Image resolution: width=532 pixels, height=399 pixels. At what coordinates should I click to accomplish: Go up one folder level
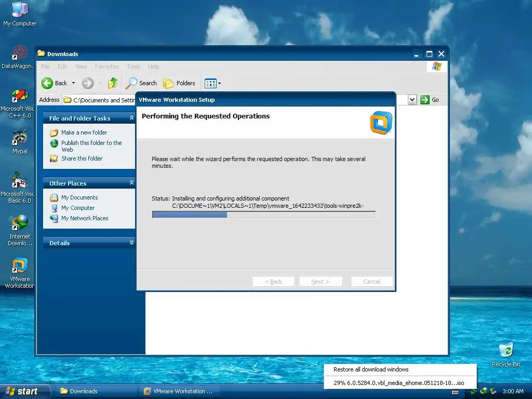(x=113, y=83)
